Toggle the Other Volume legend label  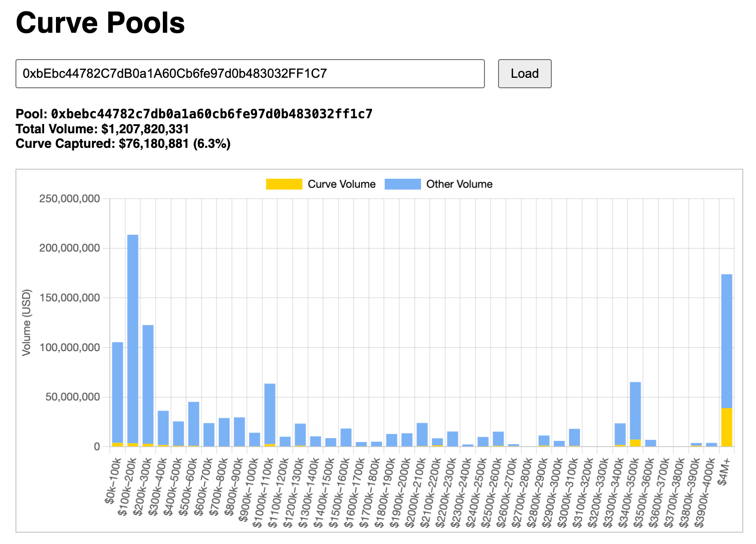459,184
